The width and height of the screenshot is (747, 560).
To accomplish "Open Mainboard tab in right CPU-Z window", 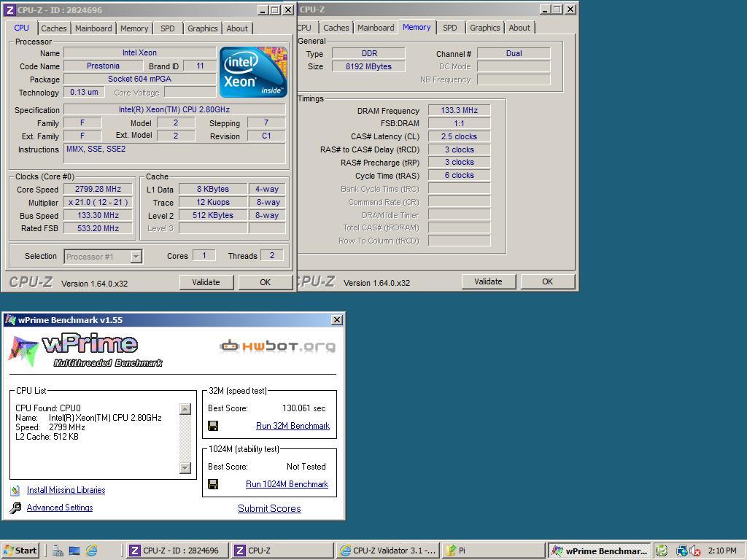I will 376,28.
